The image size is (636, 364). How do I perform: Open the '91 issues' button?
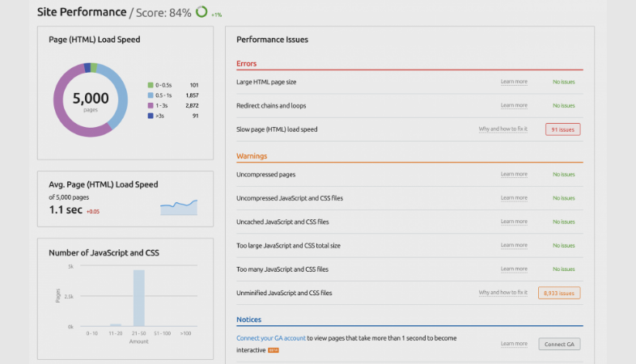point(563,129)
